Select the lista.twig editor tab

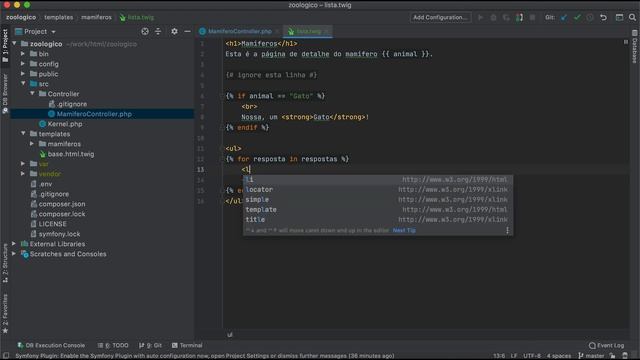pos(309,31)
